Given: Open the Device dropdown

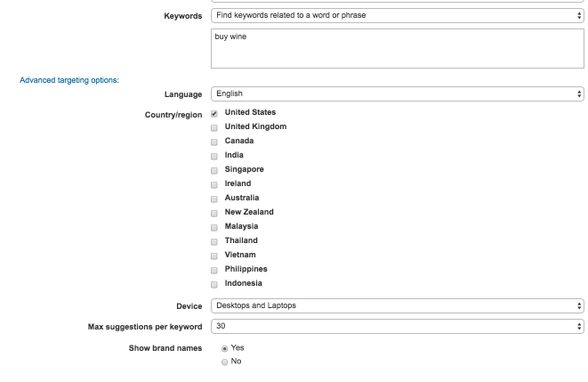Looking at the screenshot, I should (397, 305).
